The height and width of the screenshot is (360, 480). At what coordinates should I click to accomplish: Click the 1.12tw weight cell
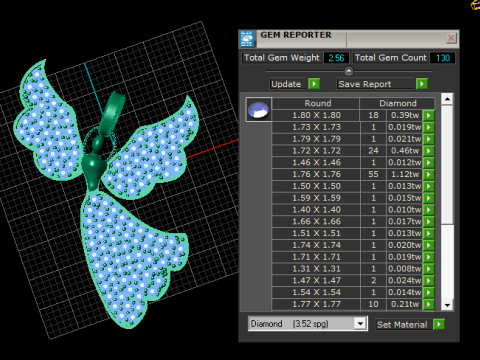[405, 174]
